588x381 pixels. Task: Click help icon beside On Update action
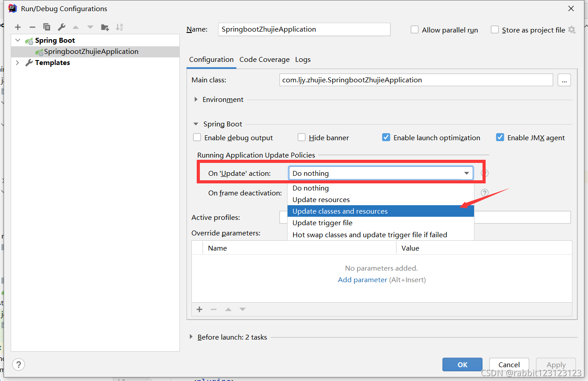click(x=485, y=173)
